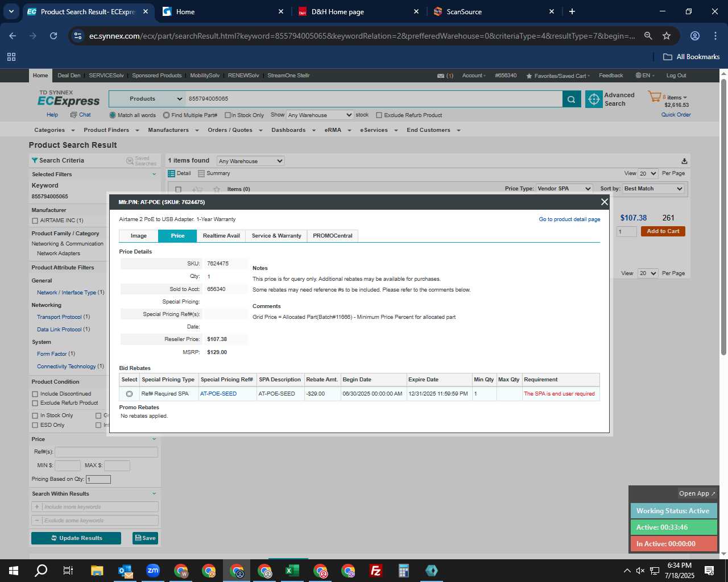Click Quick Order link
The image size is (728, 582).
click(x=676, y=115)
